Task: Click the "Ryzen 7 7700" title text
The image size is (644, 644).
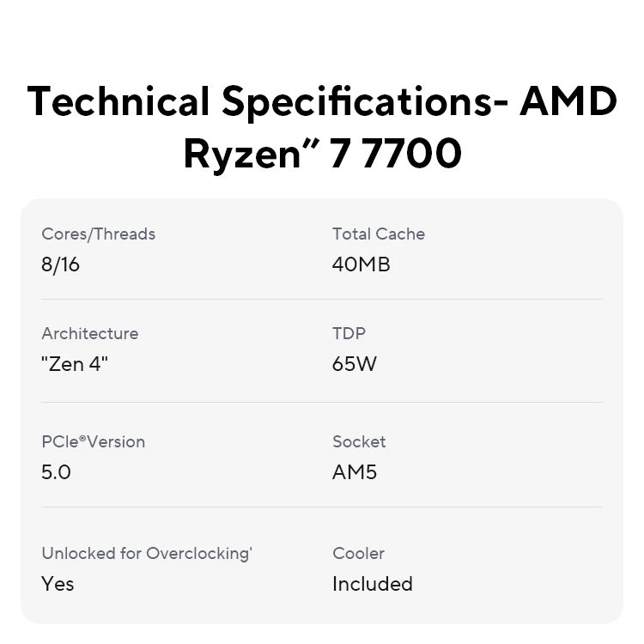Action: coord(322,155)
